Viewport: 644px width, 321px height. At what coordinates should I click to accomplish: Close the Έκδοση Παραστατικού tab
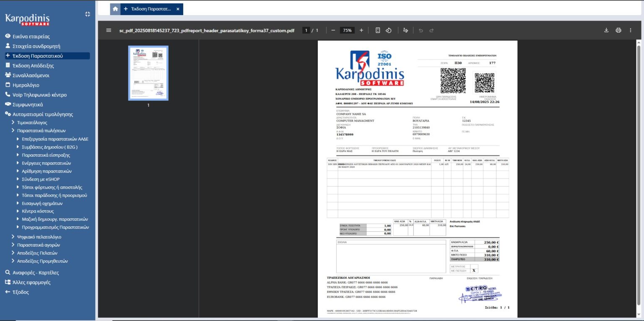click(x=178, y=9)
